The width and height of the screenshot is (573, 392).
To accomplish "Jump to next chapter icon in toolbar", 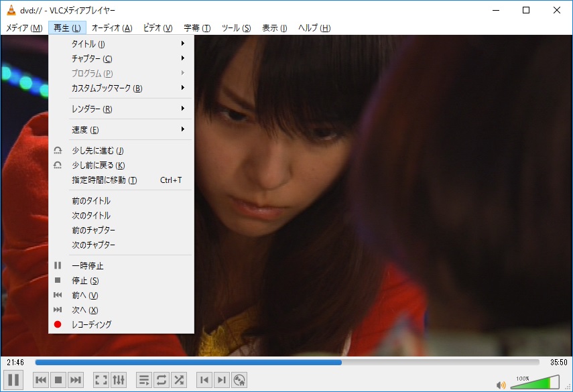I will pyautogui.click(x=222, y=380).
